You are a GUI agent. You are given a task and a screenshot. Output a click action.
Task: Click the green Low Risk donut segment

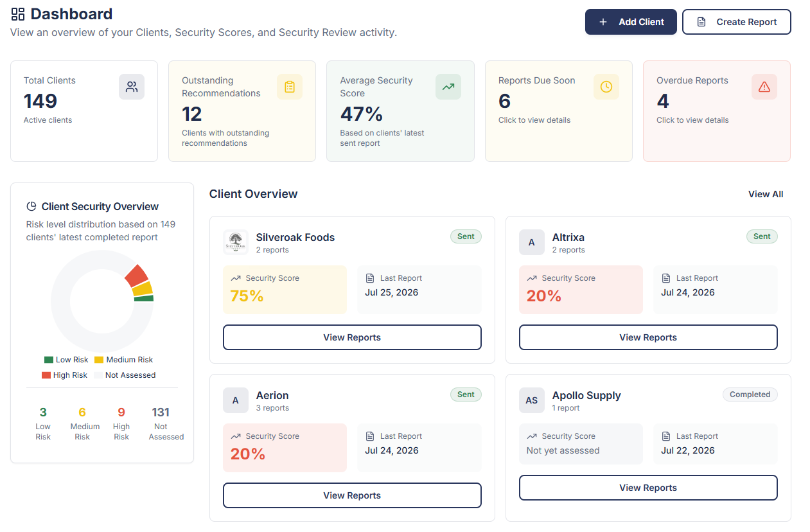[144, 298]
